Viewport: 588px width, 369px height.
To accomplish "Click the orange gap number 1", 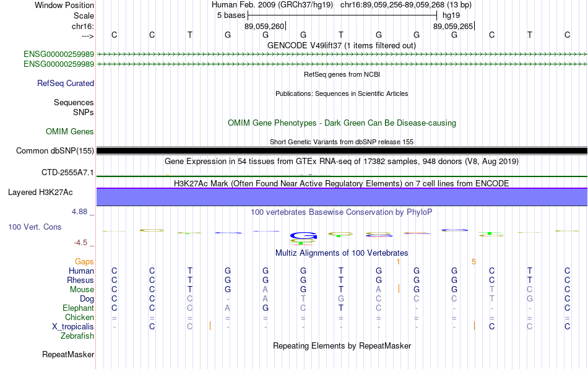I will pyautogui.click(x=398, y=262).
